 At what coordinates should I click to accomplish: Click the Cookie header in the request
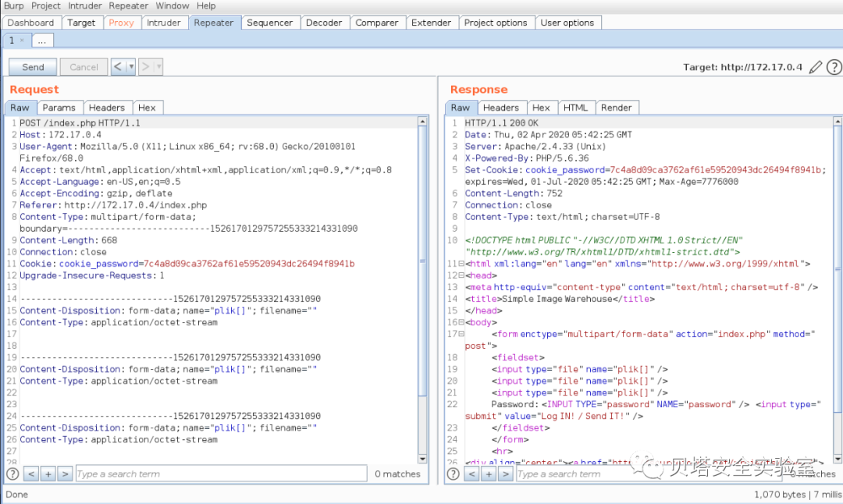click(187, 264)
